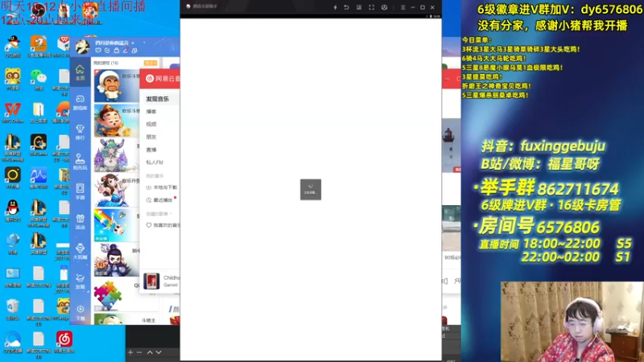Open WeChat desktop icon
This screenshot has width=644, height=362.
[x=38, y=80]
